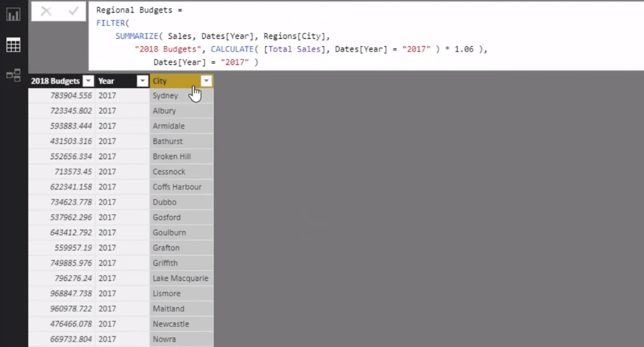Image resolution: width=644 pixels, height=347 pixels.
Task: Select budget value 783904.556
Action: tap(62, 95)
